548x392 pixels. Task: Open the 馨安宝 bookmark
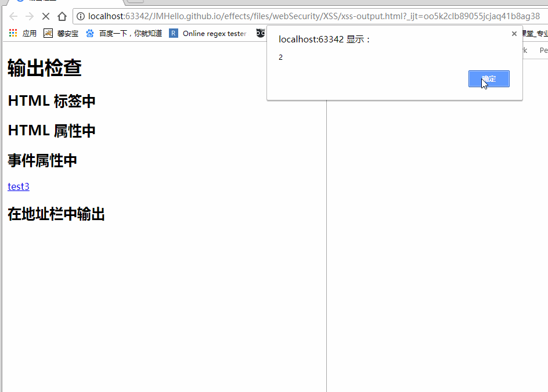[x=61, y=34]
